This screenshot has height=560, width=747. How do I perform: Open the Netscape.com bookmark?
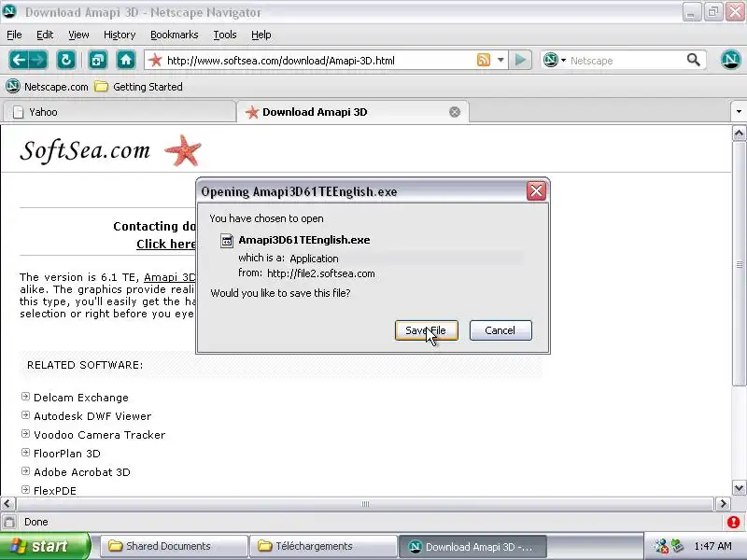[48, 87]
